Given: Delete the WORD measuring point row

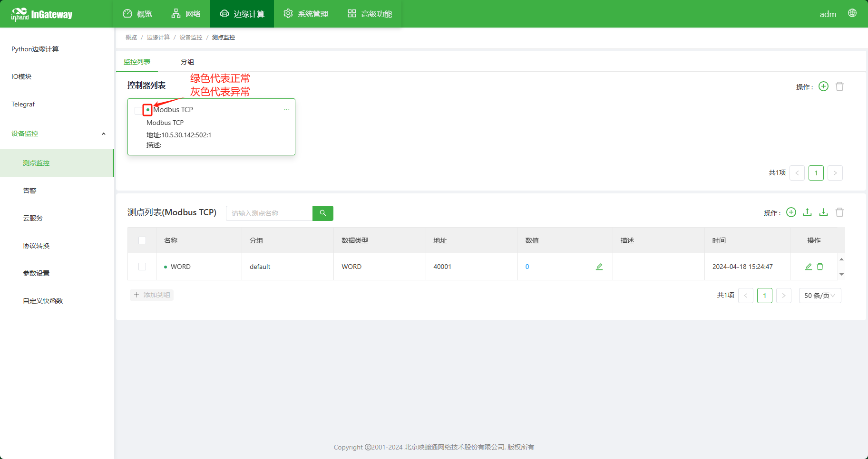Looking at the screenshot, I should tap(820, 267).
